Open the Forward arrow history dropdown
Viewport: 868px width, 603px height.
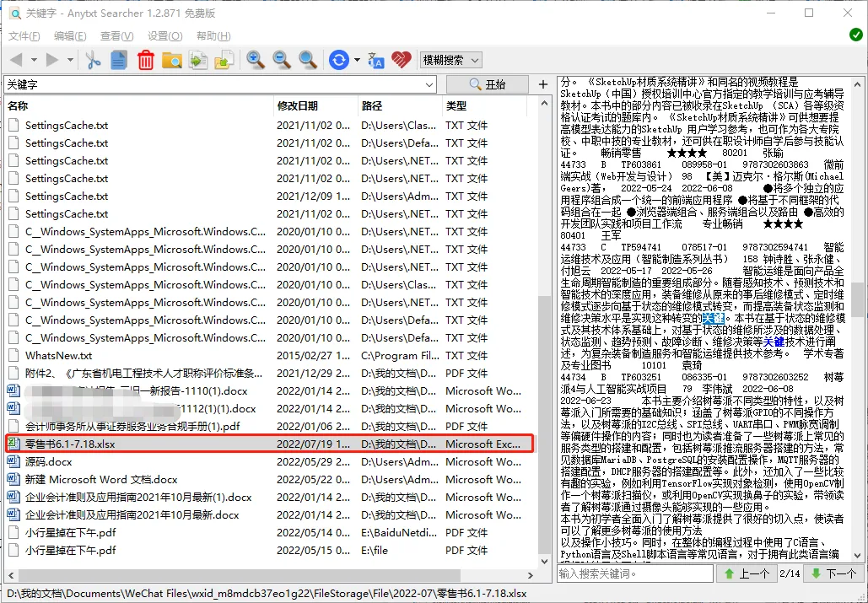tap(70, 60)
